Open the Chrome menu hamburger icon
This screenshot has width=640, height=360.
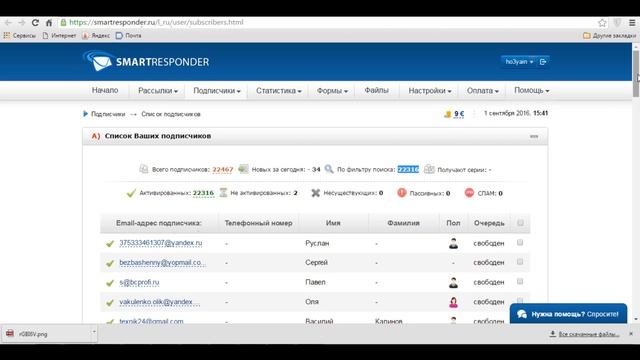click(631, 22)
